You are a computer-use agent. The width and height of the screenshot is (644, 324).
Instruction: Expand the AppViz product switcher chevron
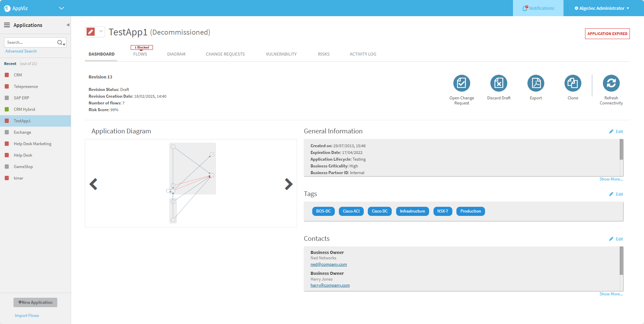coord(61,8)
